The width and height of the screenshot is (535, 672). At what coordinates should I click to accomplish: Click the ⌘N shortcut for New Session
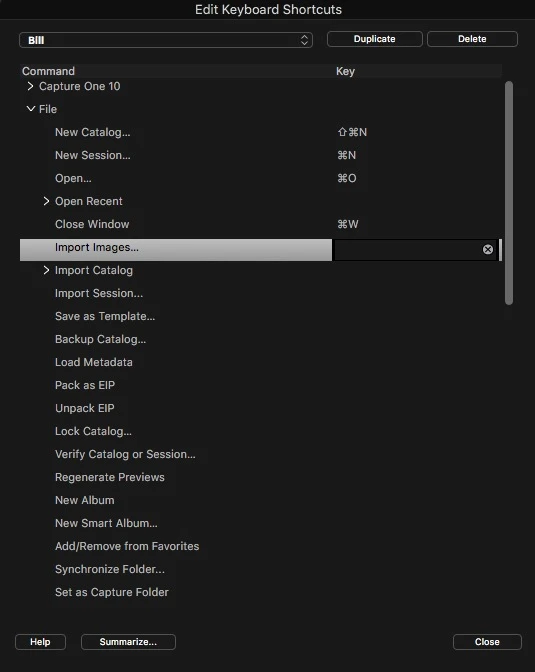tap(346, 155)
